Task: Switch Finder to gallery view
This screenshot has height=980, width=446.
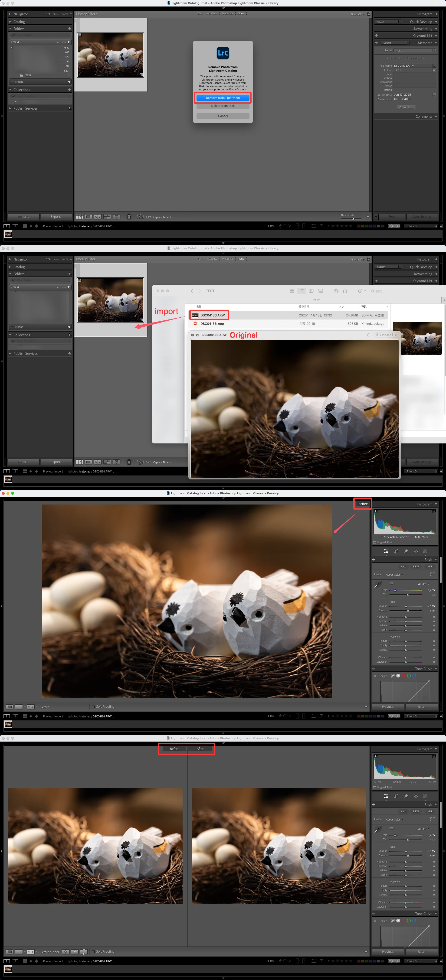Action: 320,291
